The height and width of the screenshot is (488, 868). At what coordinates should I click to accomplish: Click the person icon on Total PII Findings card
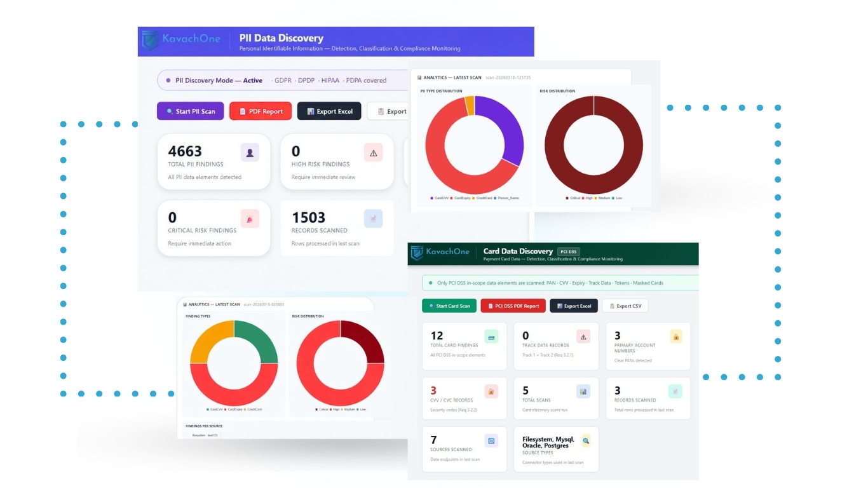250,152
